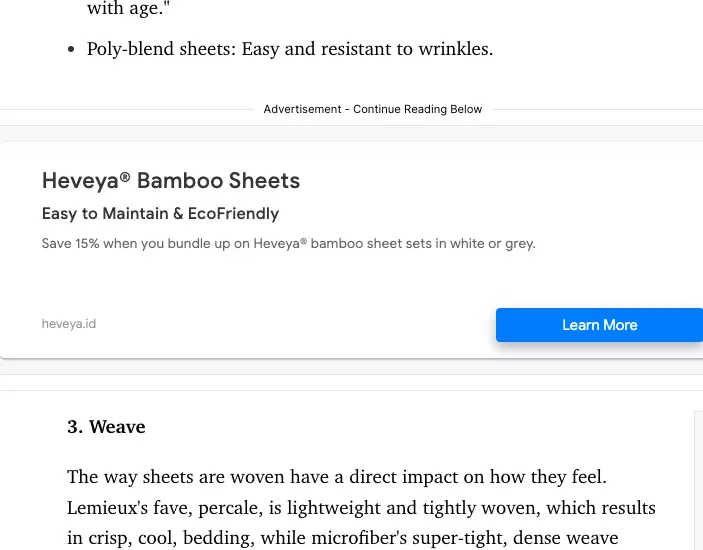This screenshot has height=550, width=703.
Task: Click the 'Advertisement - Continue Reading Below' label
Action: (373, 109)
